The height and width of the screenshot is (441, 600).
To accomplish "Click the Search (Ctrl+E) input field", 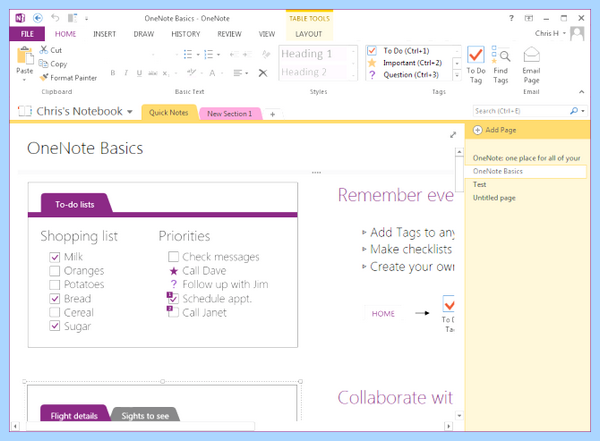I will coord(520,111).
